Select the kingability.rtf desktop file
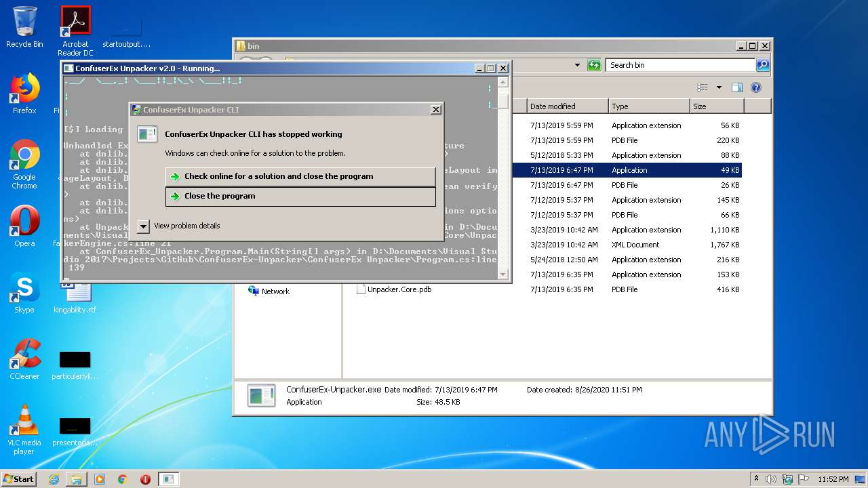Image resolution: width=868 pixels, height=488 pixels. [75, 298]
